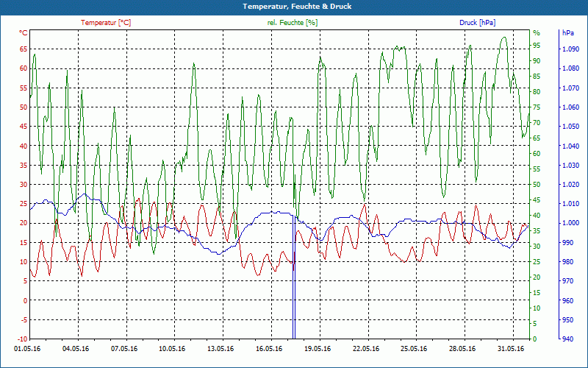The image size is (588, 368).
Task: Click red temperature axis value "-10"
Action: [22, 339]
